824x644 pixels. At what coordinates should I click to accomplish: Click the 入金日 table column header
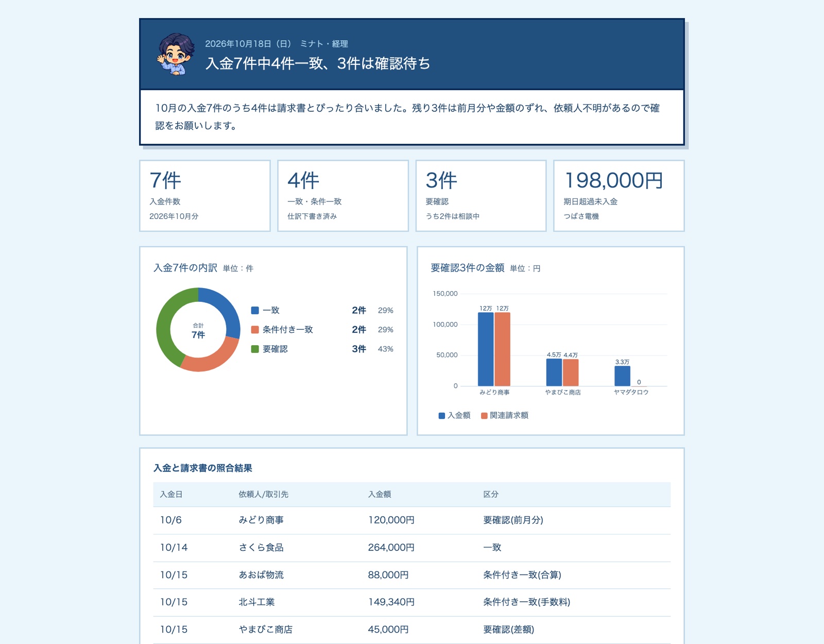pyautogui.click(x=171, y=495)
